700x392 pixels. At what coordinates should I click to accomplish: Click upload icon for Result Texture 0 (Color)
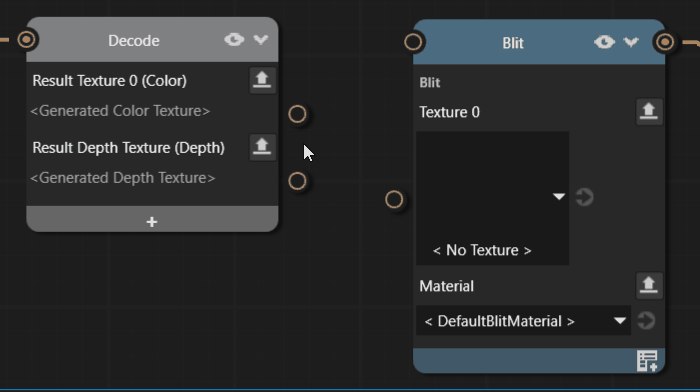[x=262, y=80]
